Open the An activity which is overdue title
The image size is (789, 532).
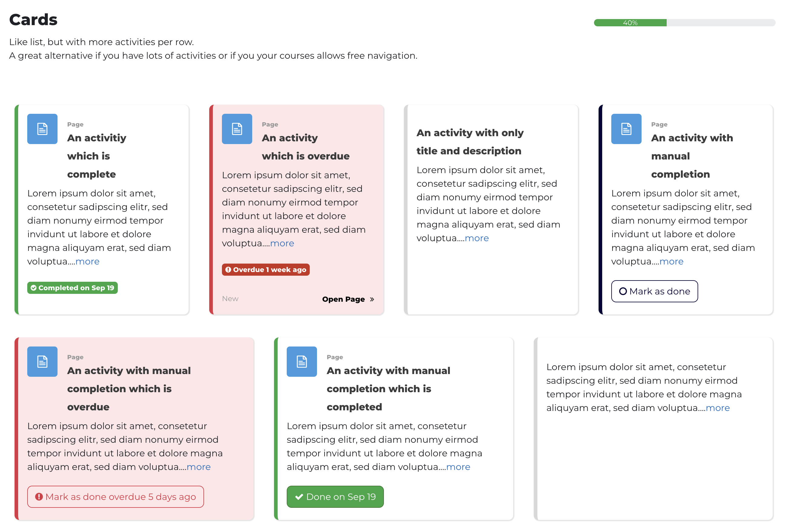tap(305, 147)
